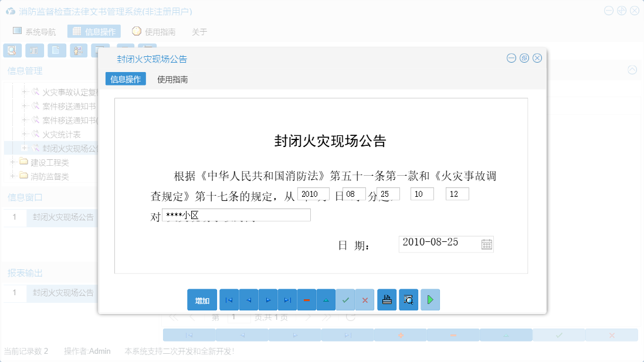644x362 pixels.
Task: Jump to the first record icon
Action: coord(229,299)
